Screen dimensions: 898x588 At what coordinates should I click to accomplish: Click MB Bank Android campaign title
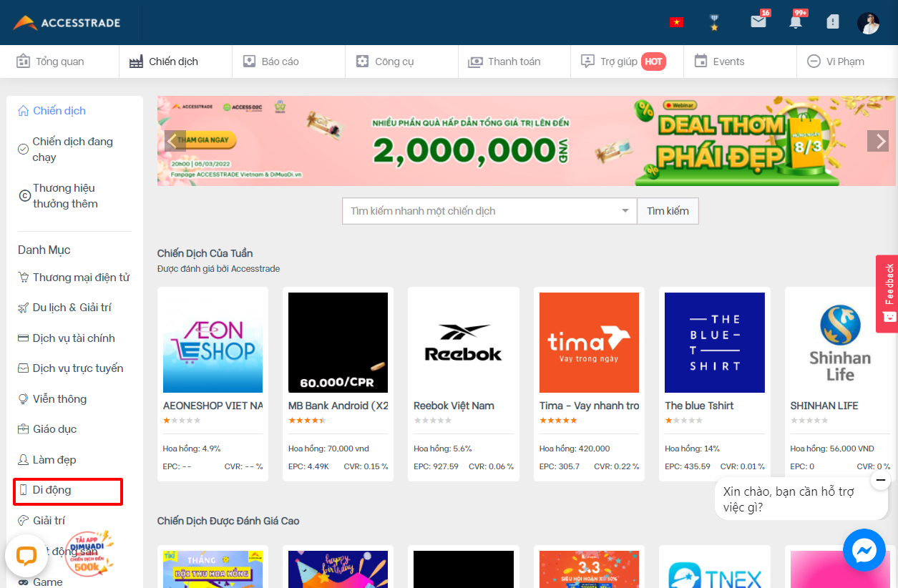[x=338, y=406]
